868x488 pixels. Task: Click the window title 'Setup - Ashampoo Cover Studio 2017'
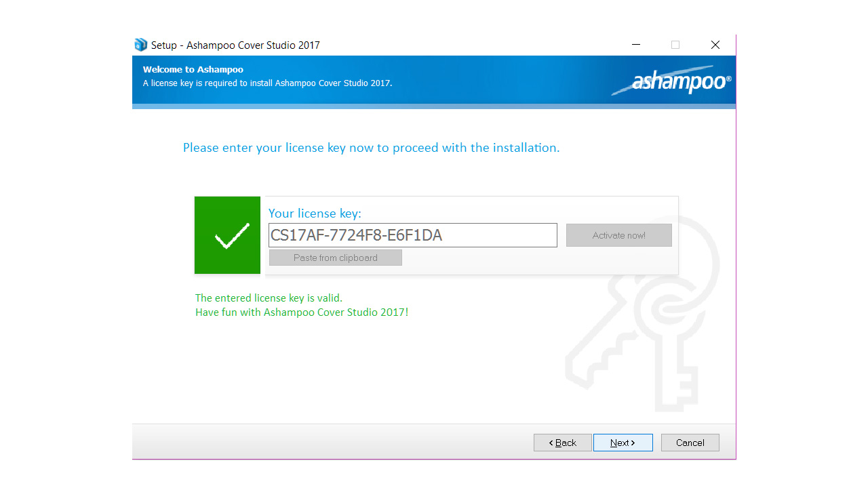coord(235,45)
